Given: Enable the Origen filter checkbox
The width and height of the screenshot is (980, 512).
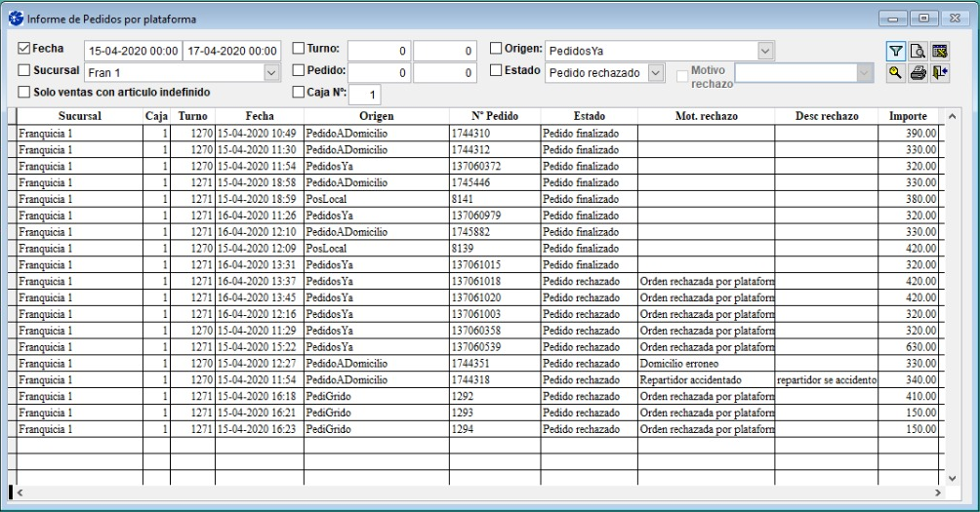Looking at the screenshot, I should coord(495,49).
